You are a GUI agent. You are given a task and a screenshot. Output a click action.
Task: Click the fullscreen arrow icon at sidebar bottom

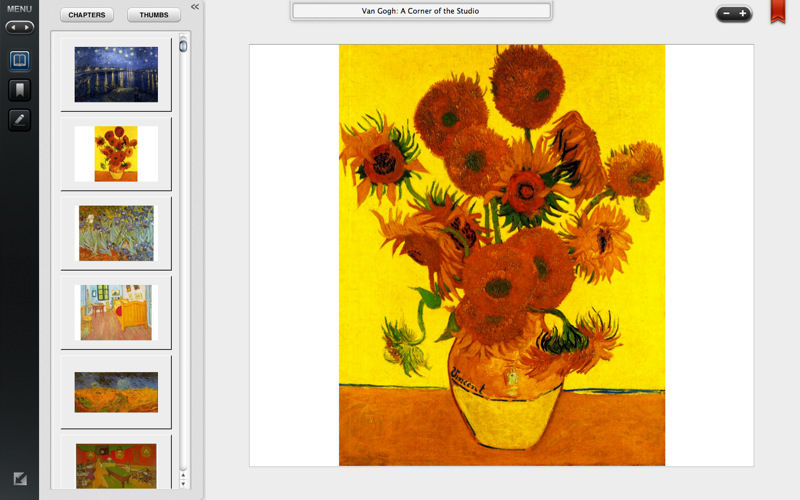[x=20, y=479]
